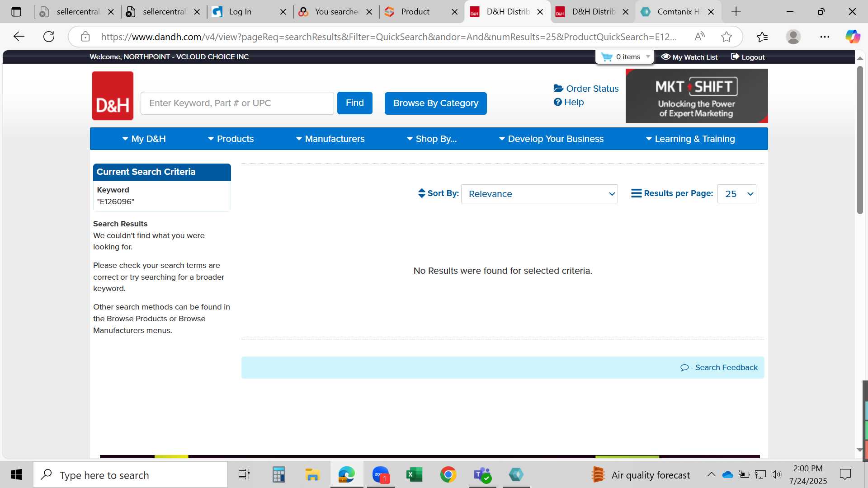Click the browser profile avatar
This screenshot has height=488, width=868.
(793, 37)
